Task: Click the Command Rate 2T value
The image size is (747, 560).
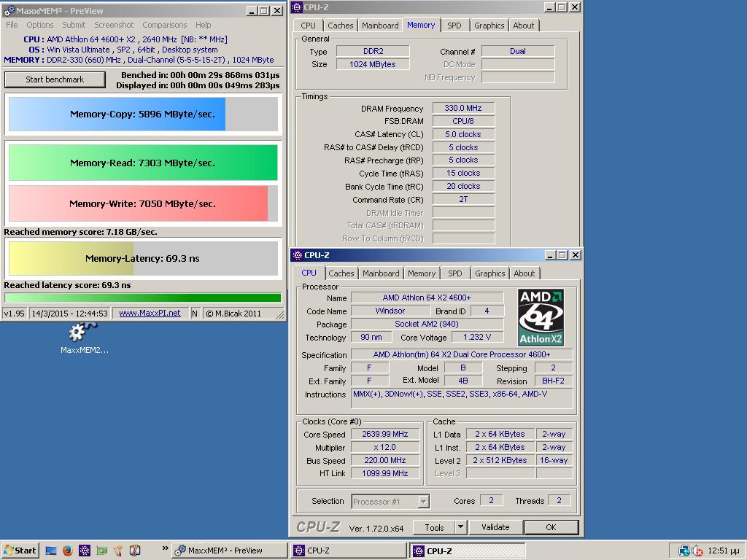Action: tap(463, 200)
